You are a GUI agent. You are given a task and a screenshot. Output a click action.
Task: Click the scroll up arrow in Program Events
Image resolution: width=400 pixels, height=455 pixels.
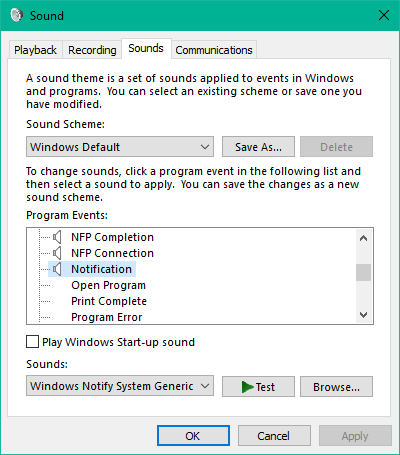363,238
